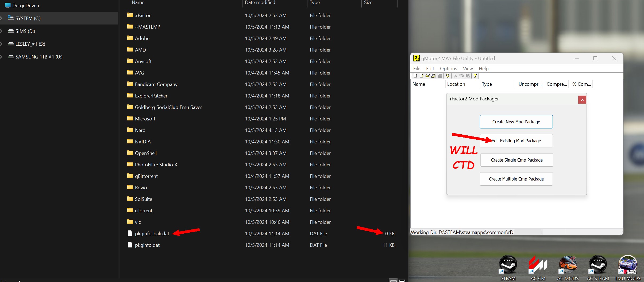
Task: Click the Open MAS file folder icon
Action: [x=427, y=76]
